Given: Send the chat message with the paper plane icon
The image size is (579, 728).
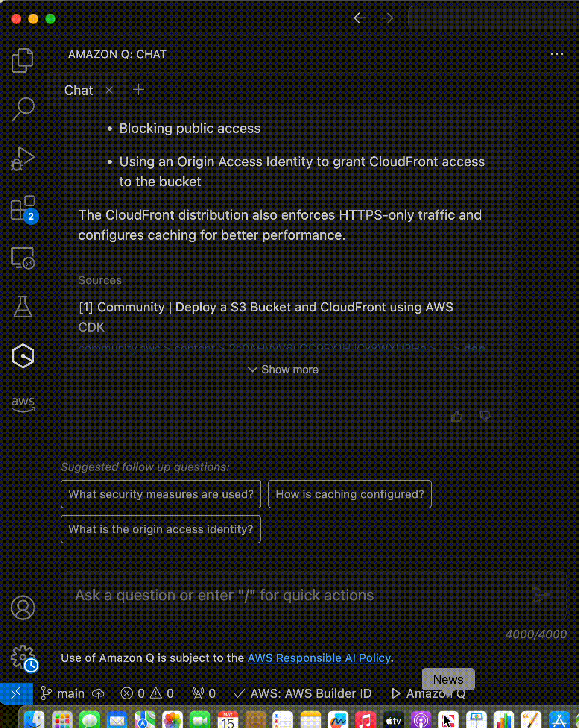Looking at the screenshot, I should click(x=541, y=595).
